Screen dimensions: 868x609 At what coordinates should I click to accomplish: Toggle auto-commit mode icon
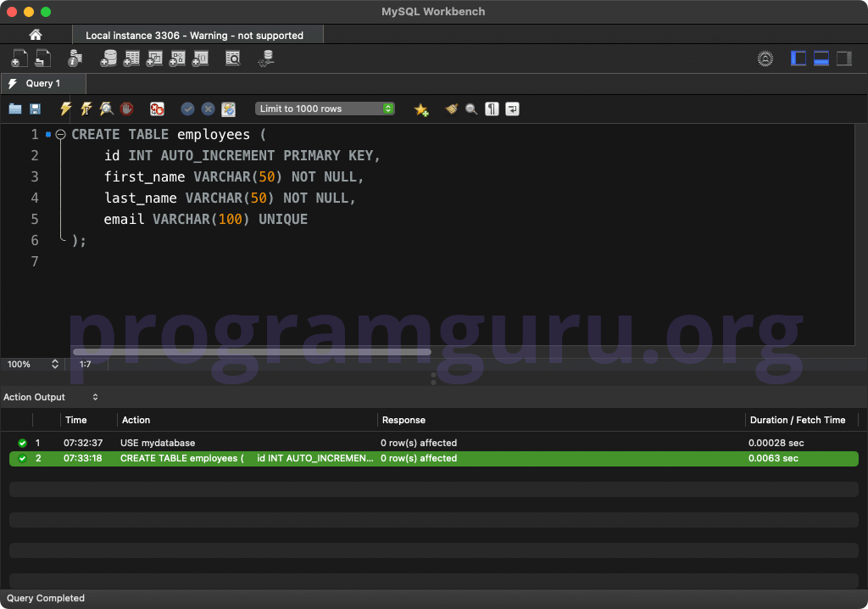coord(229,109)
